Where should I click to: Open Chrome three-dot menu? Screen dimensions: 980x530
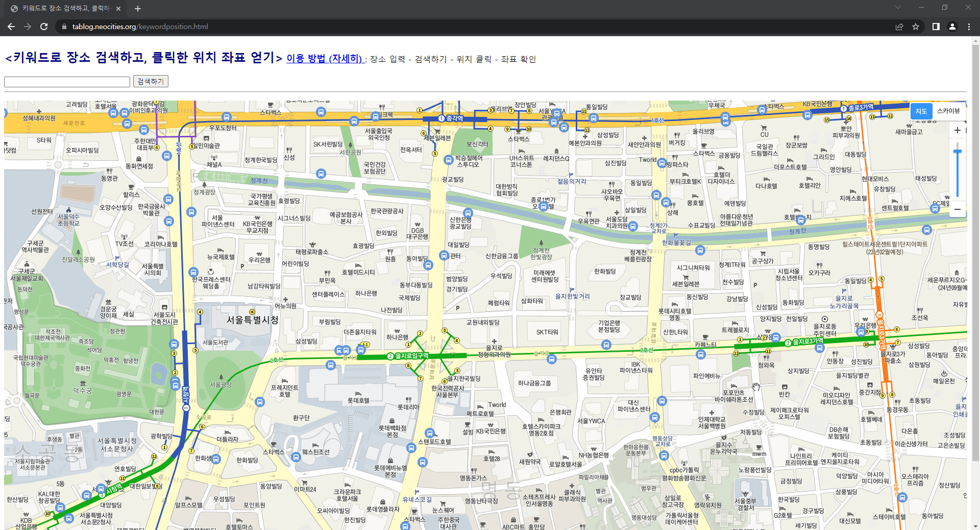969,27
